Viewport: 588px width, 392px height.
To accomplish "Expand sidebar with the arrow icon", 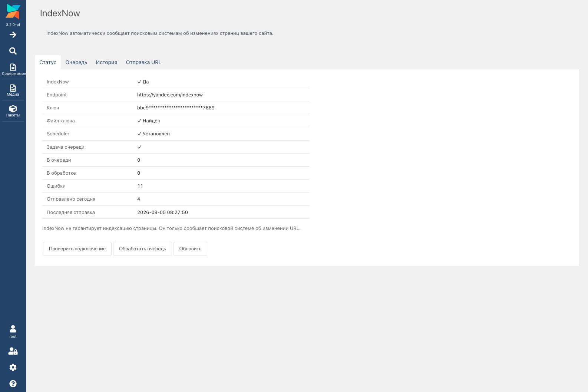I will 13,35.
